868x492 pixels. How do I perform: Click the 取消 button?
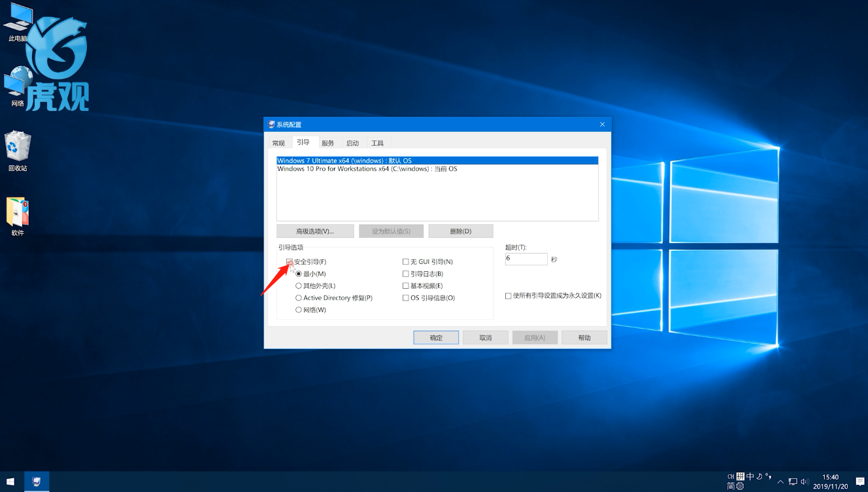(x=485, y=338)
